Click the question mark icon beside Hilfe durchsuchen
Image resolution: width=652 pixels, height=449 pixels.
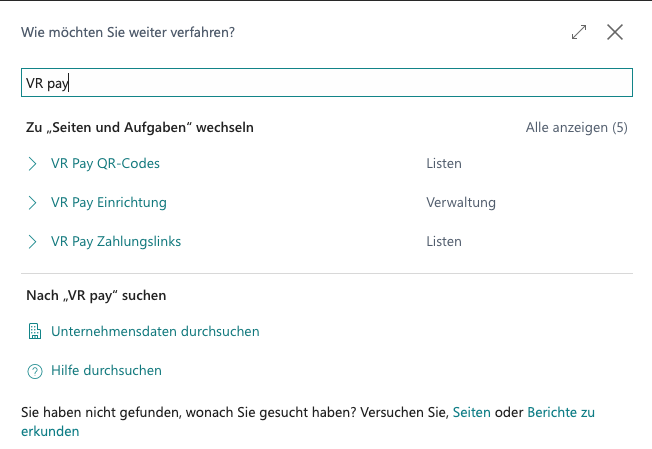point(34,371)
